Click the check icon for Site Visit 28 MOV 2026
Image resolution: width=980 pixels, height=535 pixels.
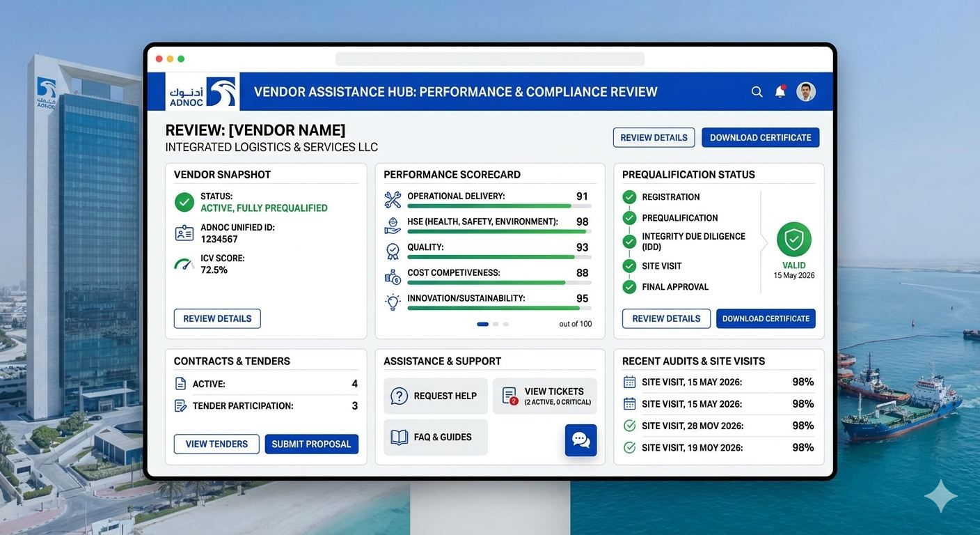click(x=629, y=426)
